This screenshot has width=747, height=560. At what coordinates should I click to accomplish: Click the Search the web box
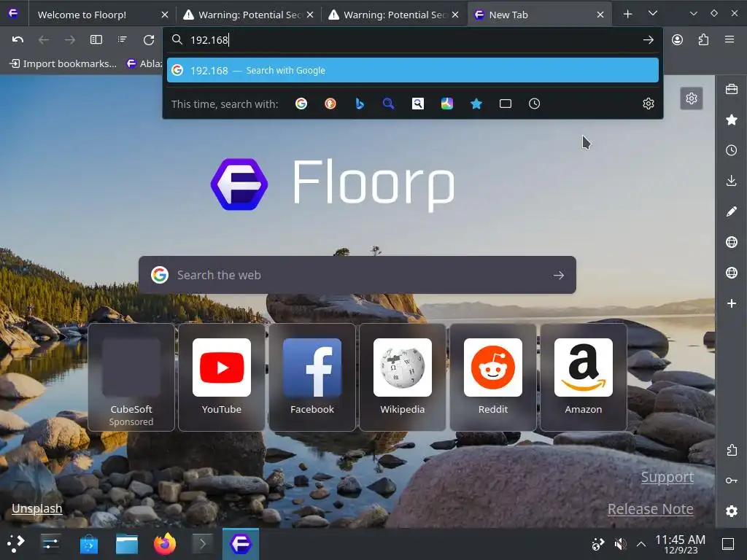[357, 275]
